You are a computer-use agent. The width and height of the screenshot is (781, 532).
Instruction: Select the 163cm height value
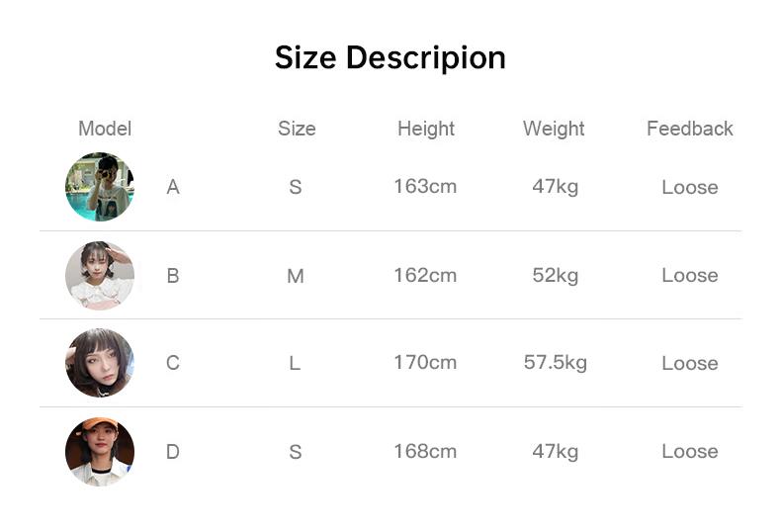(425, 186)
